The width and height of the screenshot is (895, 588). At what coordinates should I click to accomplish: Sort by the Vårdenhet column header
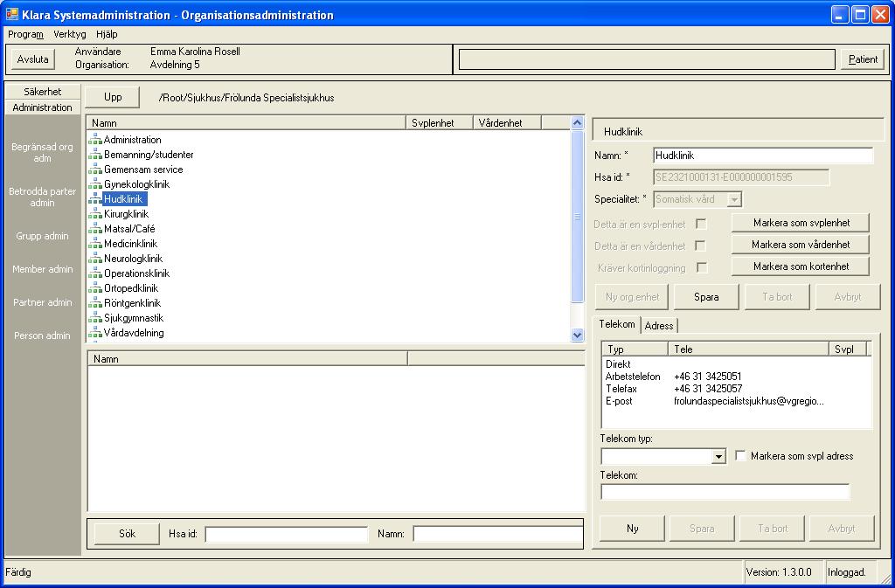(x=507, y=122)
